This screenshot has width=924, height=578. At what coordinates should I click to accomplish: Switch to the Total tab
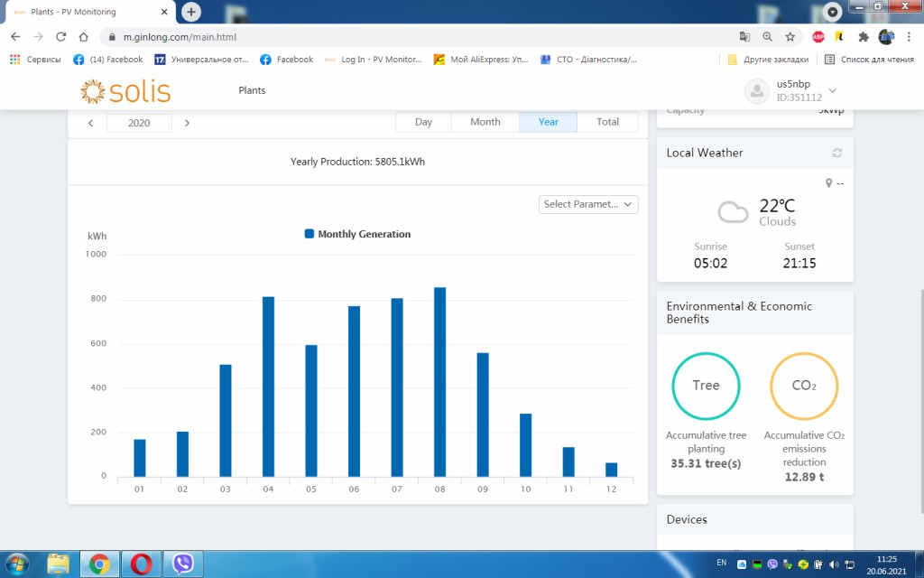(607, 122)
